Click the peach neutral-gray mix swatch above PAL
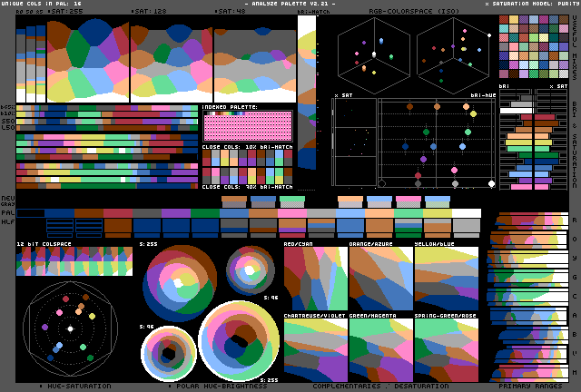581x392 pixels. tap(350, 201)
